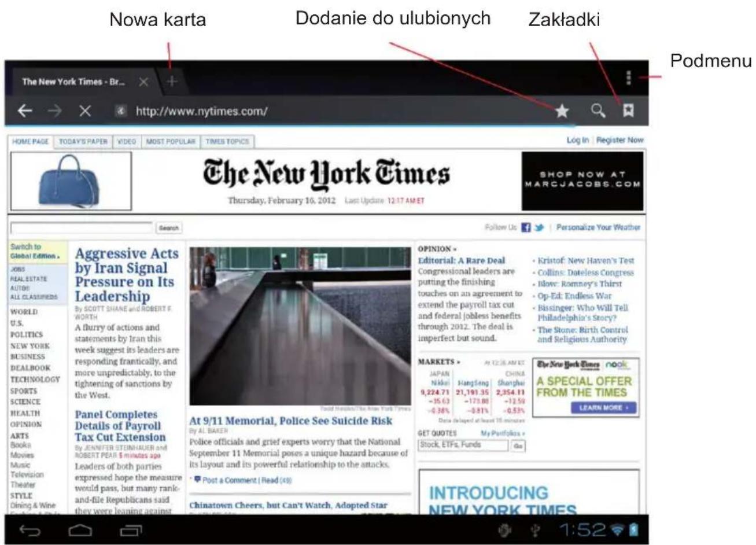This screenshot has height=545, width=756.
Task: Go forward with the right arrow
Action: tap(54, 111)
